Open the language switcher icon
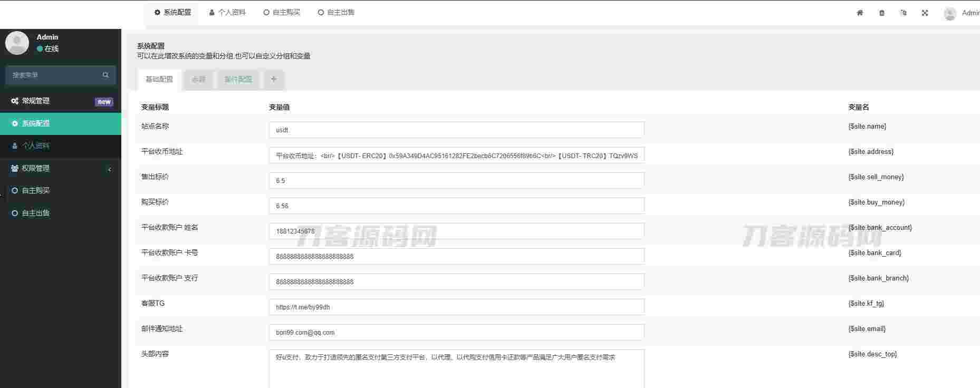The width and height of the screenshot is (980, 388). [x=904, y=13]
